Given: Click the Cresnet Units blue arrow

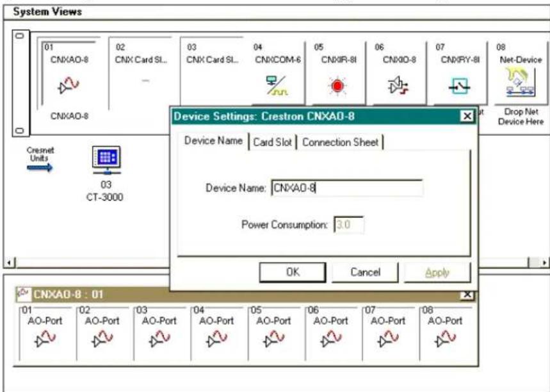Looking at the screenshot, I should [x=40, y=168].
